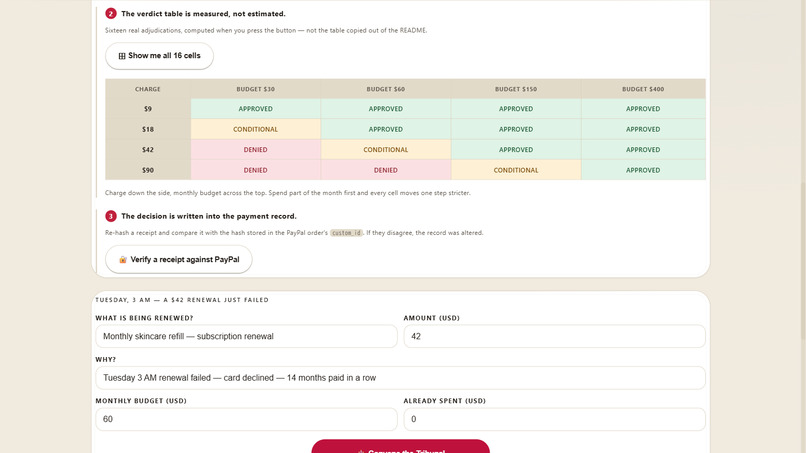Click the '$42' charge row label
This screenshot has width=806, height=453.
(148, 150)
